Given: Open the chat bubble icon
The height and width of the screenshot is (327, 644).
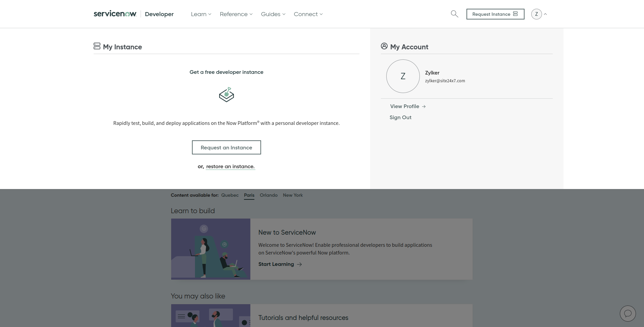Looking at the screenshot, I should tap(628, 314).
